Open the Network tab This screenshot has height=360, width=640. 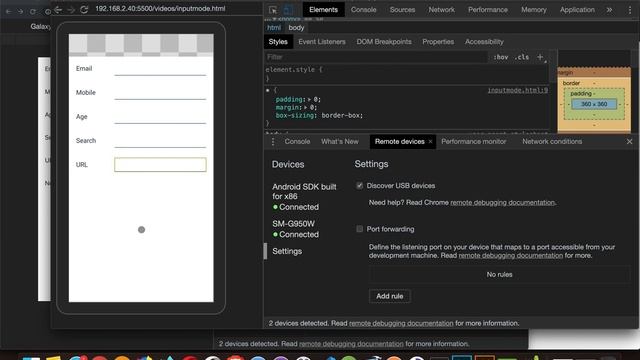coord(441,10)
